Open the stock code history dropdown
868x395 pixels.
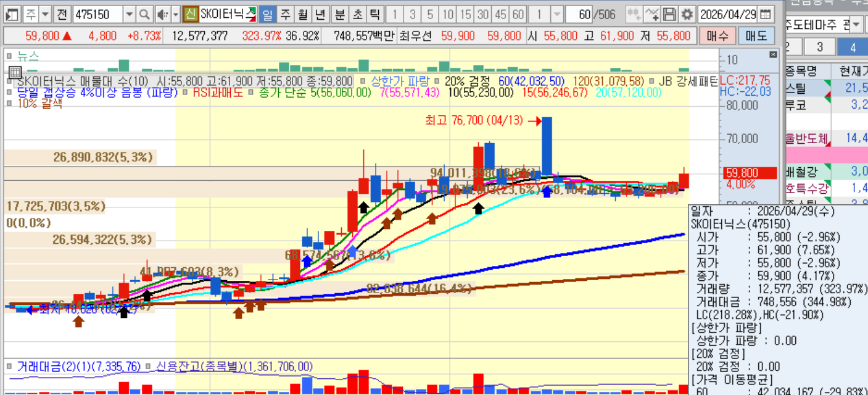coord(129,14)
